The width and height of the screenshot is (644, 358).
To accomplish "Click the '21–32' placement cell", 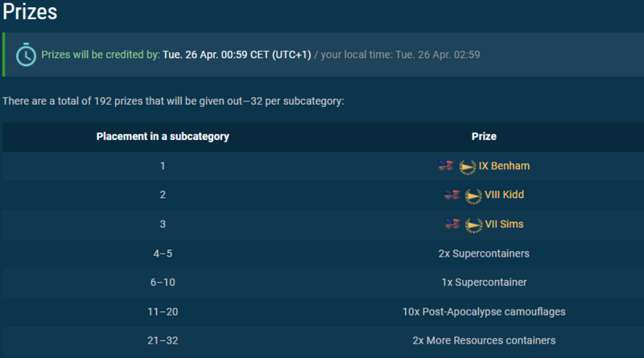I will tap(163, 340).
